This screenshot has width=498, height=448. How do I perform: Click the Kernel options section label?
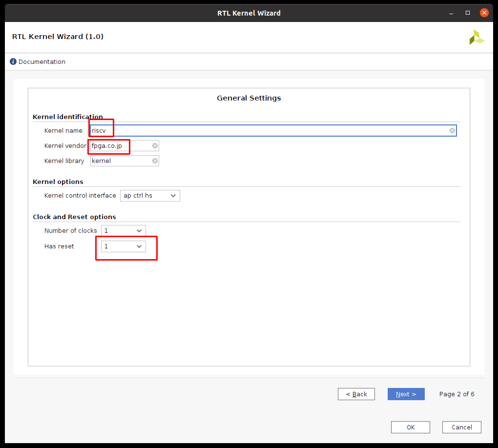click(x=58, y=182)
